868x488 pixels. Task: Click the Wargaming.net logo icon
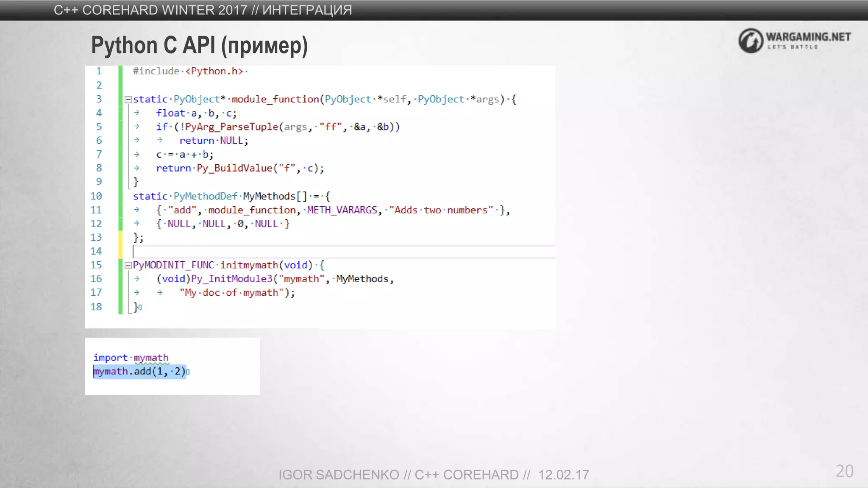click(751, 41)
